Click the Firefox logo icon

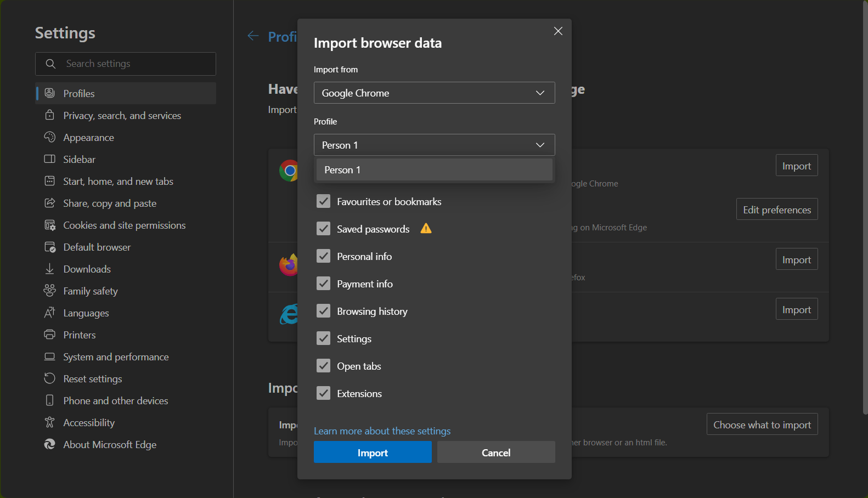(289, 265)
